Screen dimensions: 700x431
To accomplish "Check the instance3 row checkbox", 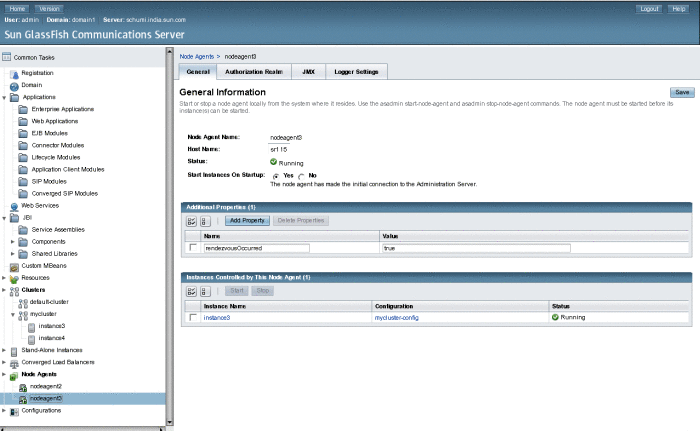I will coord(193,317).
